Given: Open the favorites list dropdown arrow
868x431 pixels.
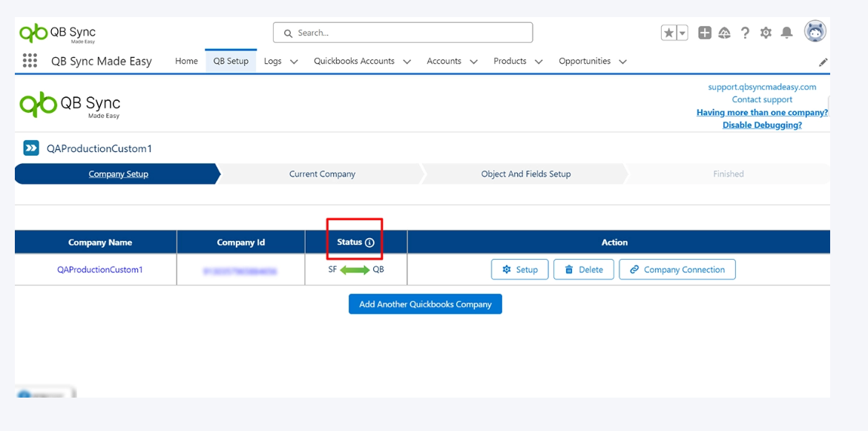Looking at the screenshot, I should tap(683, 33).
